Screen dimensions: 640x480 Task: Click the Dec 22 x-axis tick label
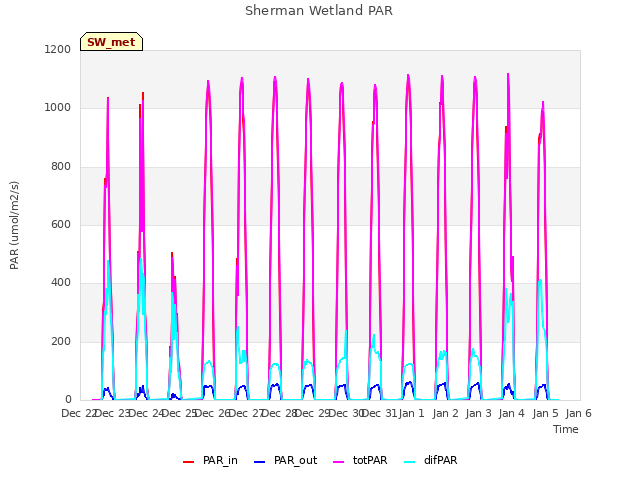pos(79,413)
